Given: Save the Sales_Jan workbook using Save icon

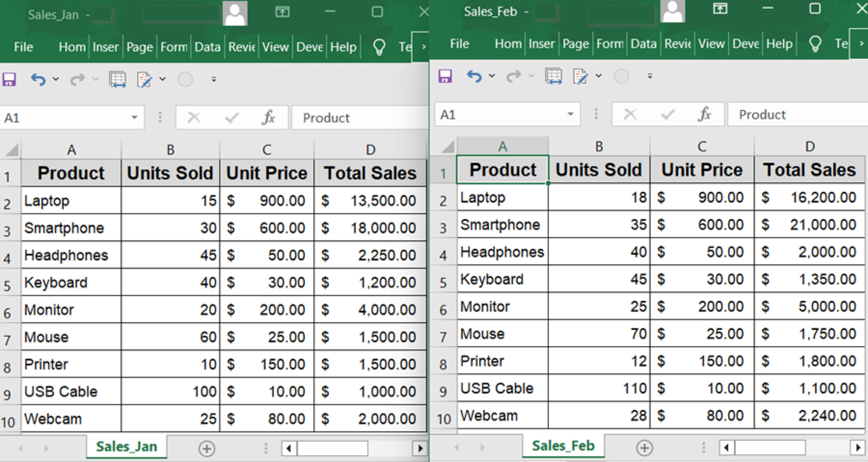Looking at the screenshot, I should coord(9,79).
